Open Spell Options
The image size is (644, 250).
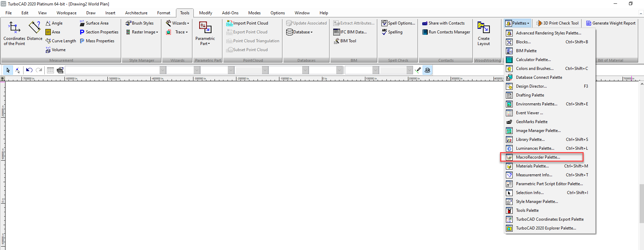398,23
